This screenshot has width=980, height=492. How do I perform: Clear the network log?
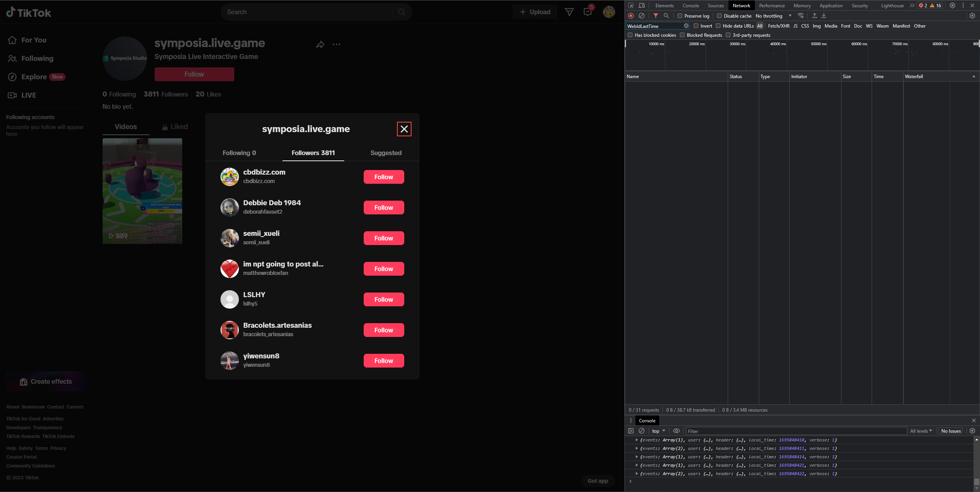tap(642, 16)
